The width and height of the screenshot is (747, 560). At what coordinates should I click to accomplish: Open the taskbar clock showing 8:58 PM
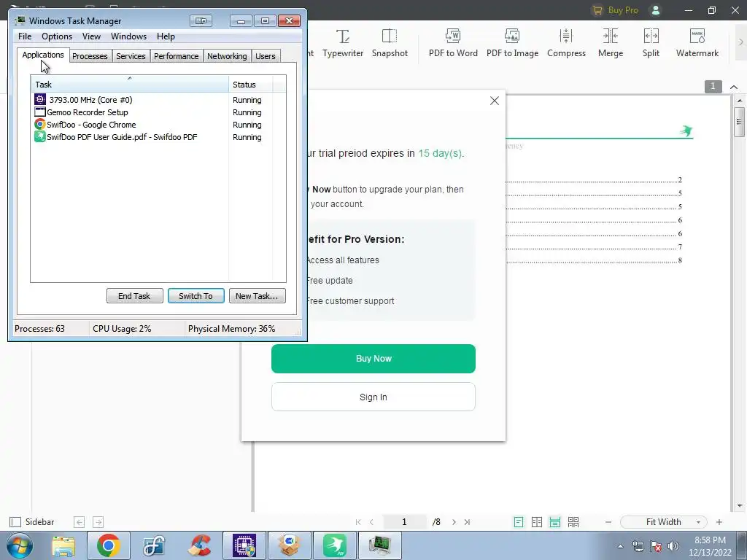tap(710, 546)
